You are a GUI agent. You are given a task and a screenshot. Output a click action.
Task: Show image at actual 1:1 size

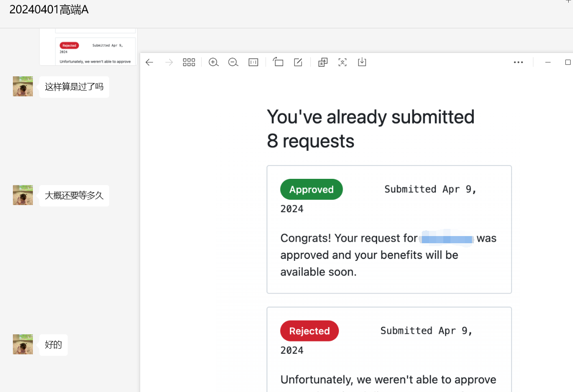pos(254,62)
